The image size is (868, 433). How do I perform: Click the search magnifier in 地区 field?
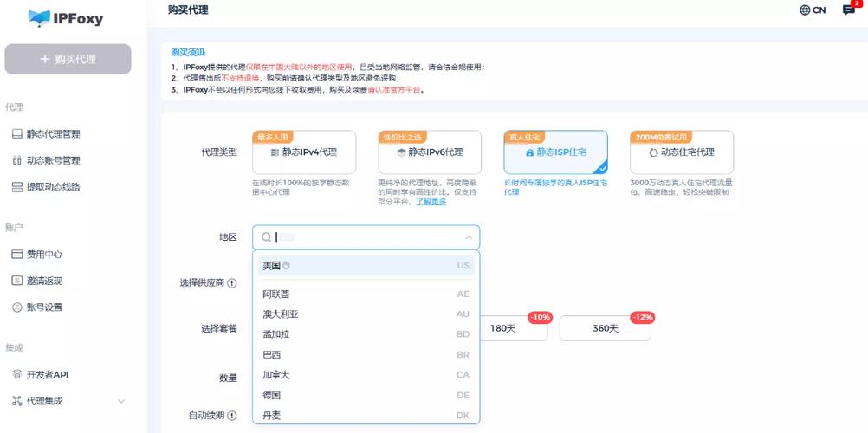click(x=266, y=237)
